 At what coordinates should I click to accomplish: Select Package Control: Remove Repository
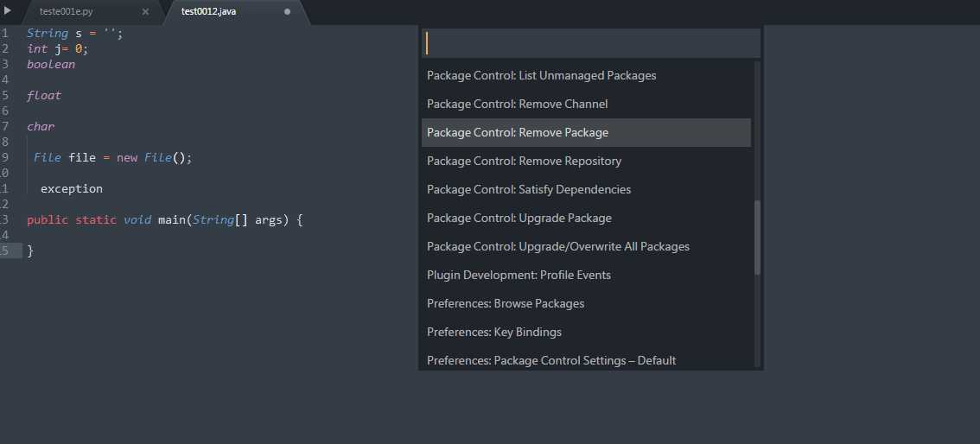click(x=524, y=162)
